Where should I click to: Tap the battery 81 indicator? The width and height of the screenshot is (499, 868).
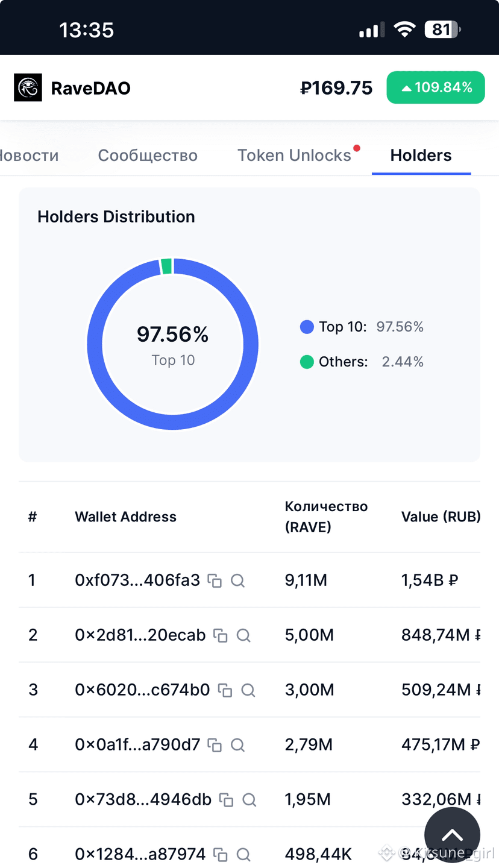pyautogui.click(x=442, y=29)
